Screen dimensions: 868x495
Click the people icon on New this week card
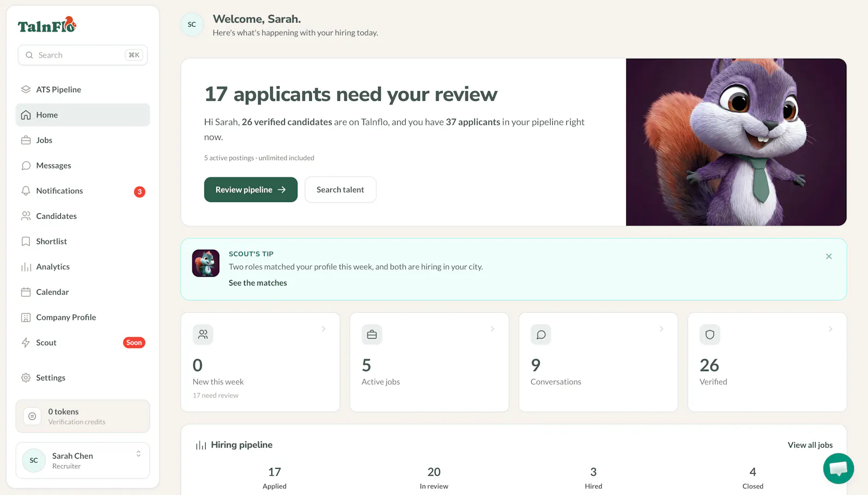[203, 335]
